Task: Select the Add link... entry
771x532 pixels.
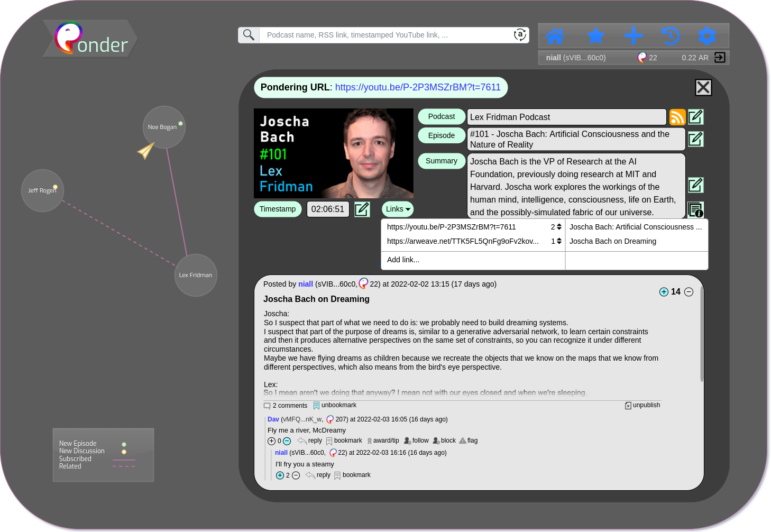Action: (x=403, y=260)
